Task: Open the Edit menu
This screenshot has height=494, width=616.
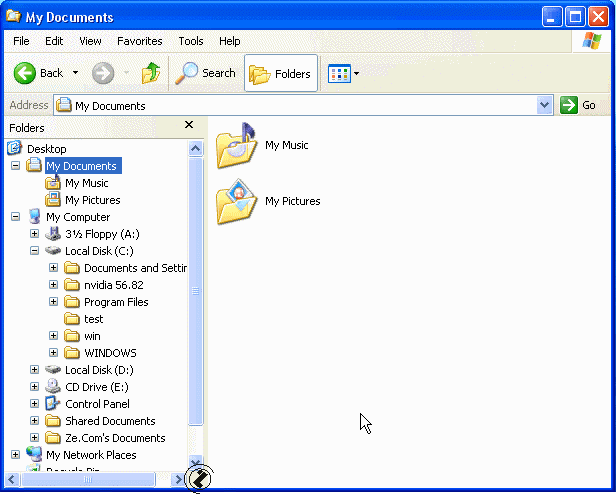Action: pos(54,41)
